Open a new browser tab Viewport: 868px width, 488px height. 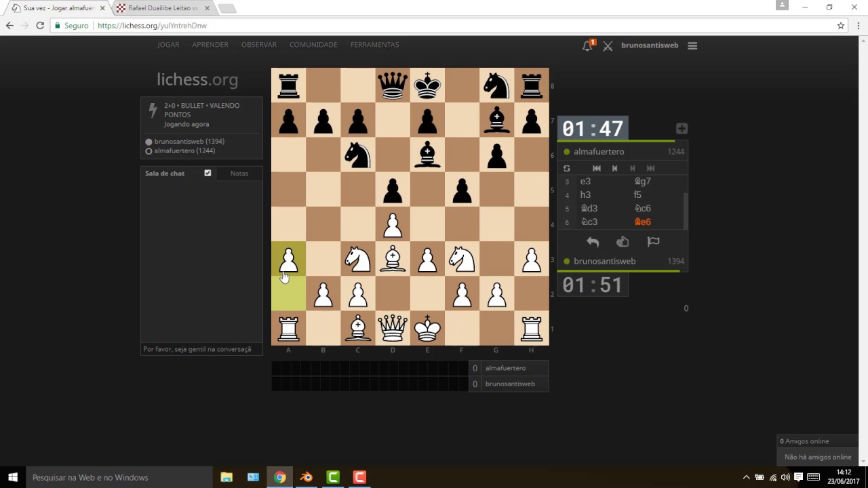point(227,8)
